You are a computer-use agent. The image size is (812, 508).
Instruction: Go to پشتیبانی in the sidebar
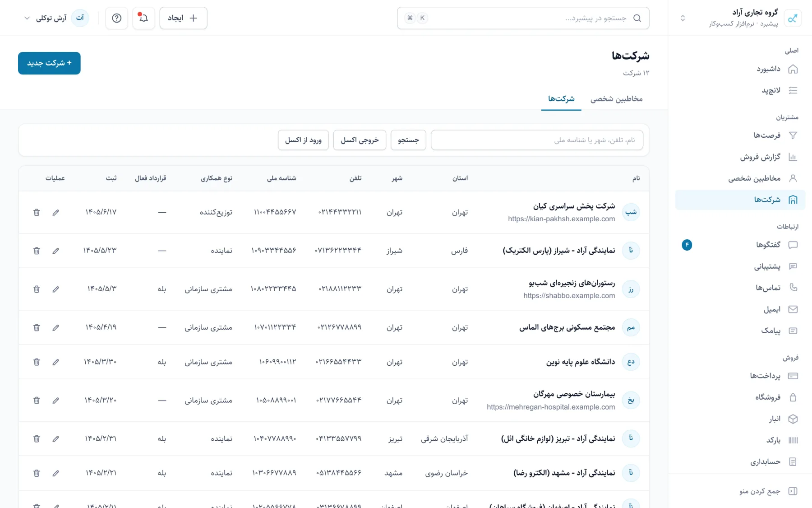740,266
